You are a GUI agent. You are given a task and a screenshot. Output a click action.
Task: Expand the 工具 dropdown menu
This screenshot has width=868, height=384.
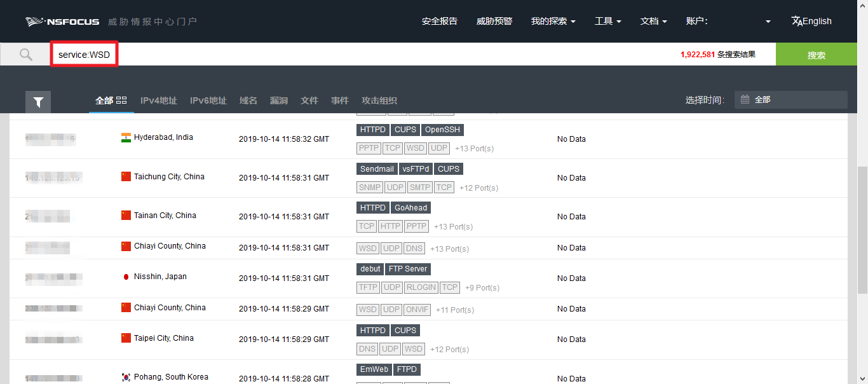coord(607,21)
